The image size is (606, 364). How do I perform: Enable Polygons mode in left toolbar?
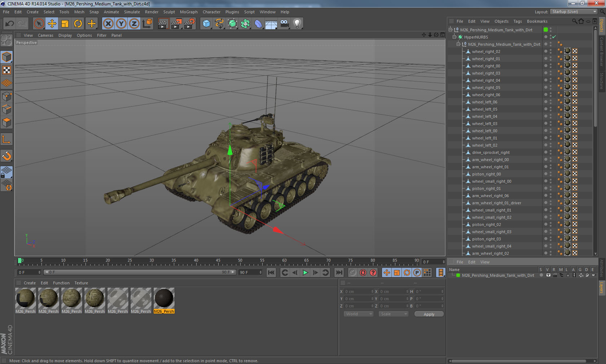coord(6,123)
